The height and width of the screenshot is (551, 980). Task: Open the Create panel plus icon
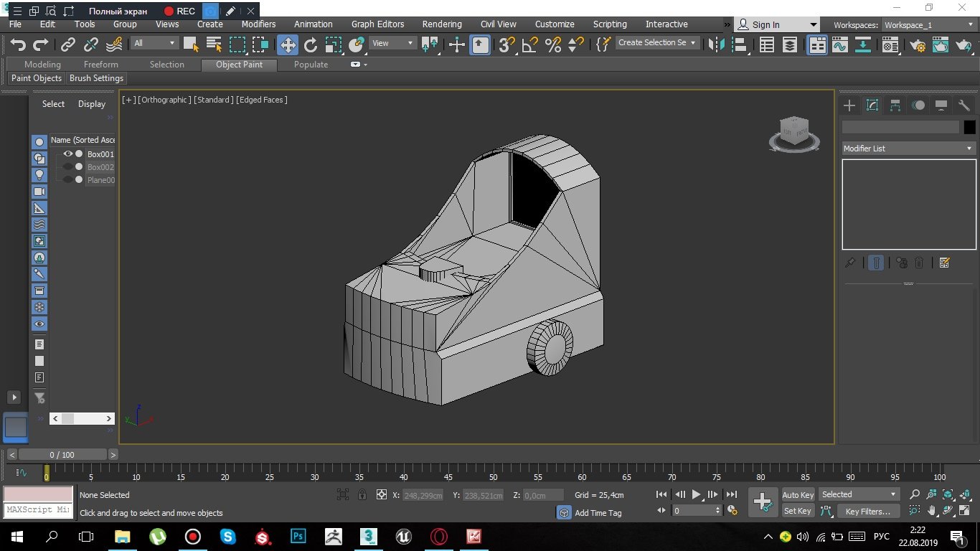pos(849,105)
